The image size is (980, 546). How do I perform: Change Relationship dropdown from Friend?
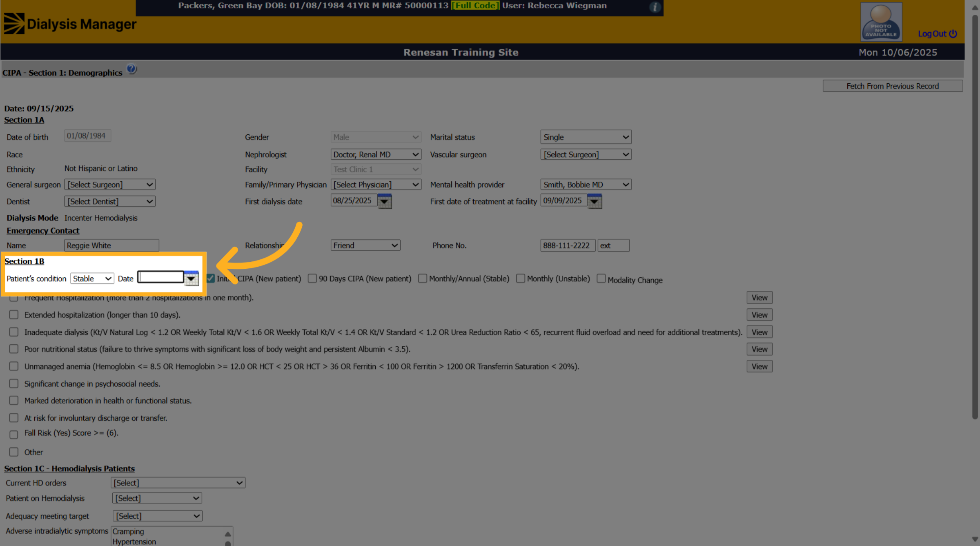click(x=365, y=245)
